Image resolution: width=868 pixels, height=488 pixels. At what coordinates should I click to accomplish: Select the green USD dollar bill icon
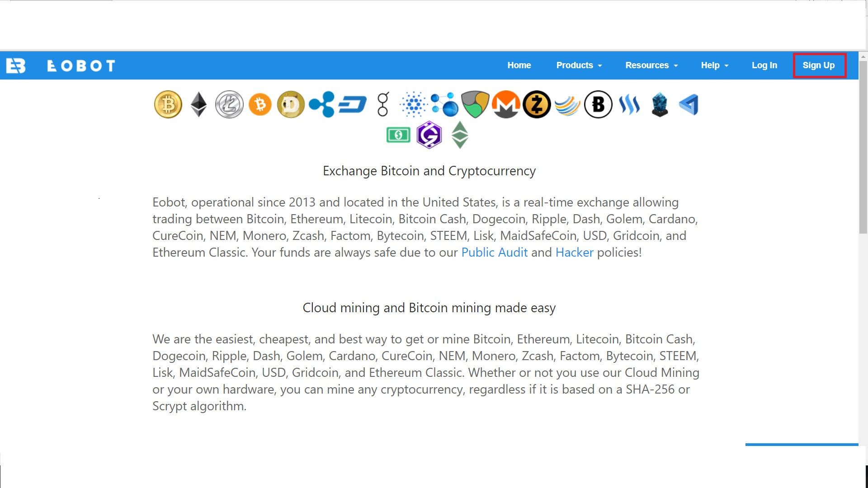(398, 135)
